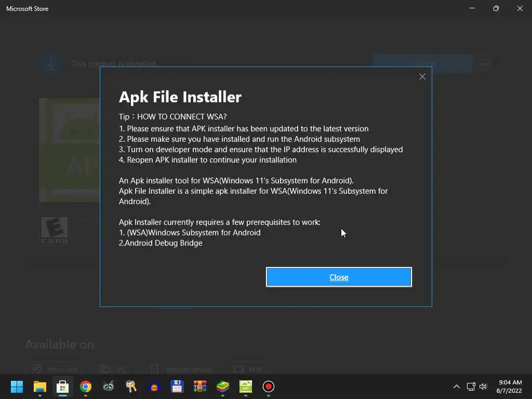This screenshot has height=399, width=532.
Task: Minimize the Microsoft Store window
Action: coord(472,8)
